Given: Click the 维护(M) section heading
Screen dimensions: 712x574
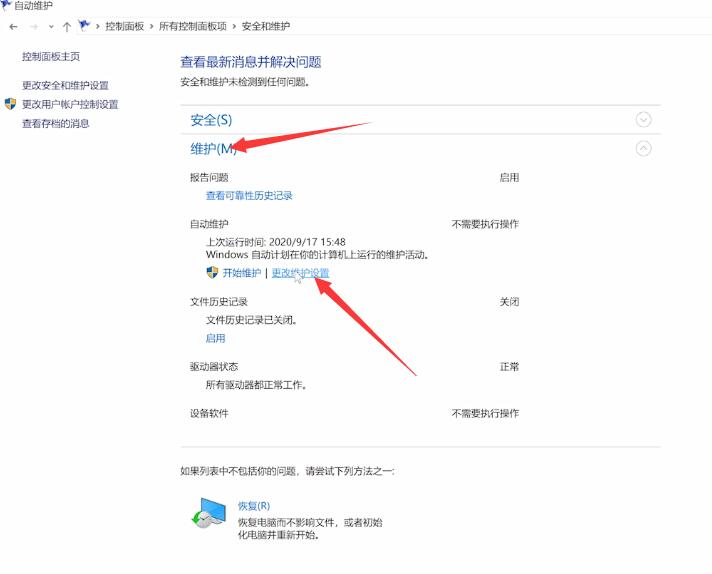Looking at the screenshot, I should click(213, 148).
